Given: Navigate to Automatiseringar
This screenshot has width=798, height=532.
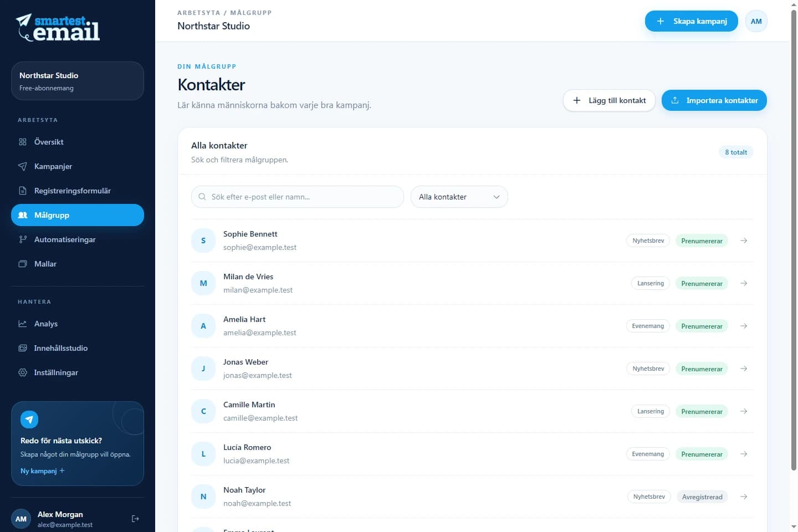Looking at the screenshot, I should point(78,239).
